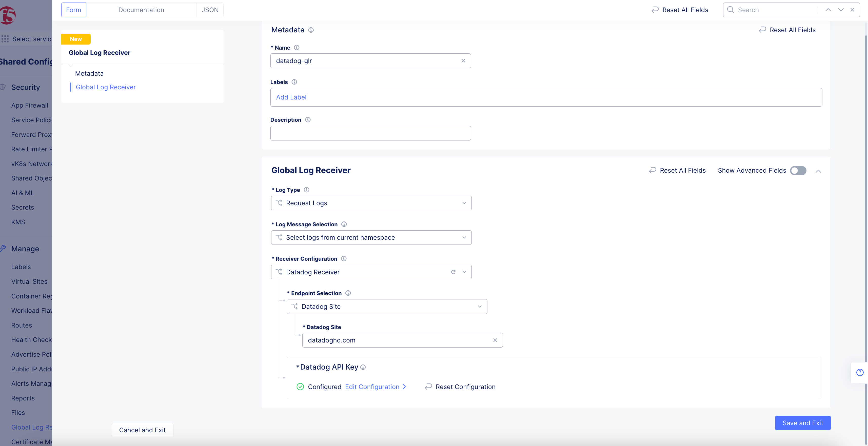
Task: Click the search magnifier icon
Action: click(x=730, y=10)
